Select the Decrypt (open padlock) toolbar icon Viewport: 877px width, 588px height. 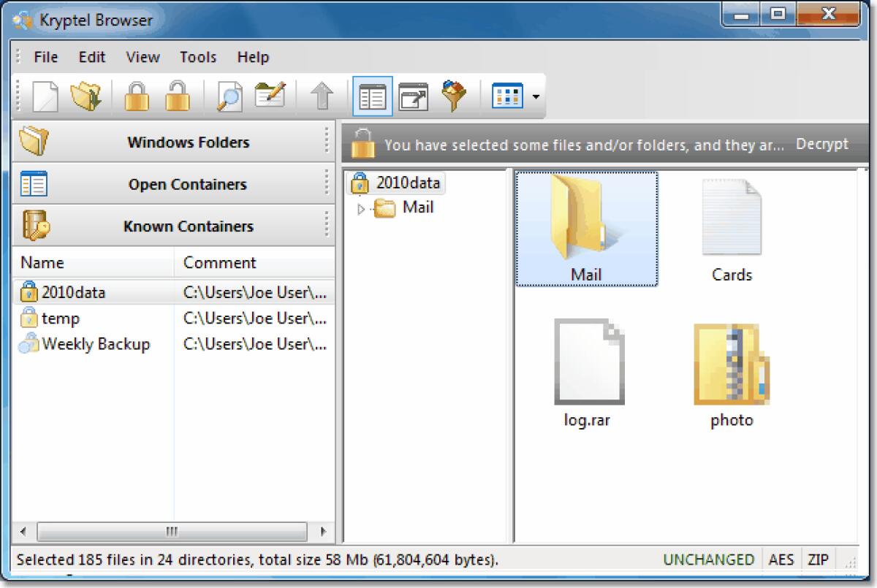tap(178, 96)
